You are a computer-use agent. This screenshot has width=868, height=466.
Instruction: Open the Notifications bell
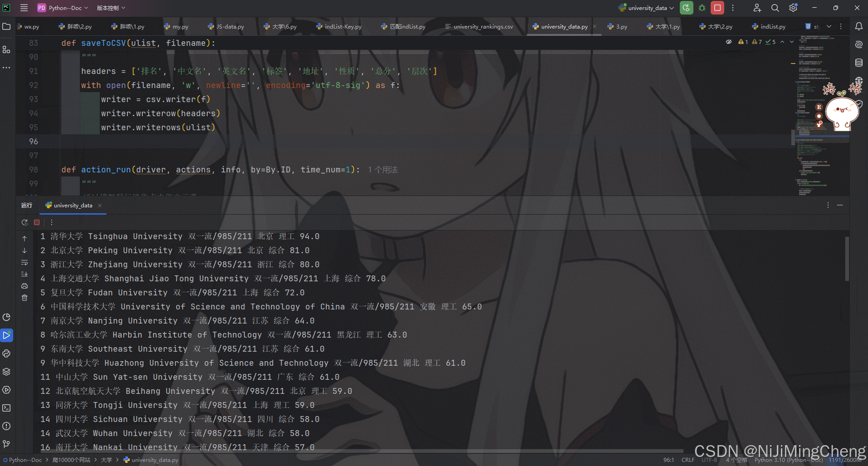tap(859, 26)
